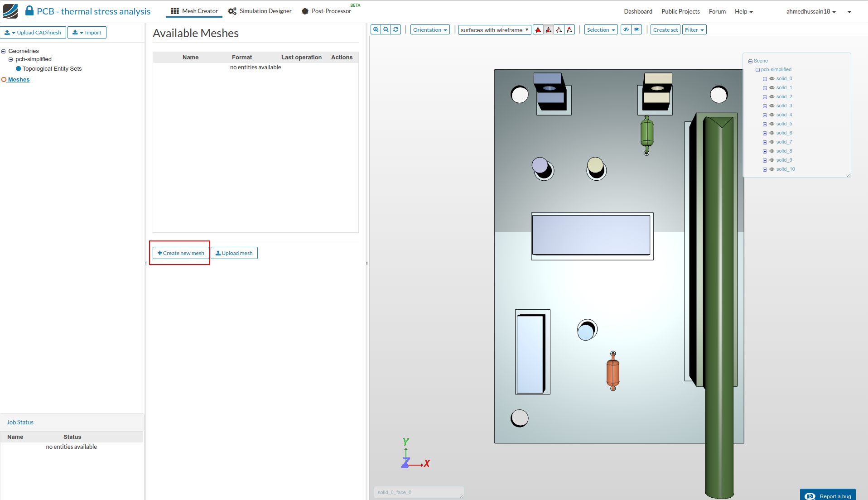
Task: Collapse pcb-simplified node in the Scene tree
Action: point(757,70)
